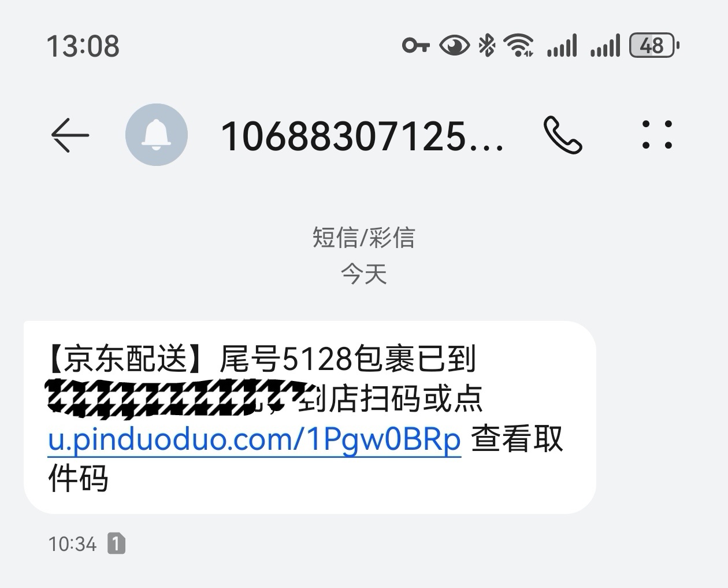The width and height of the screenshot is (728, 588).
Task: Tap the 查看取件码 text in message
Action: coord(305,459)
